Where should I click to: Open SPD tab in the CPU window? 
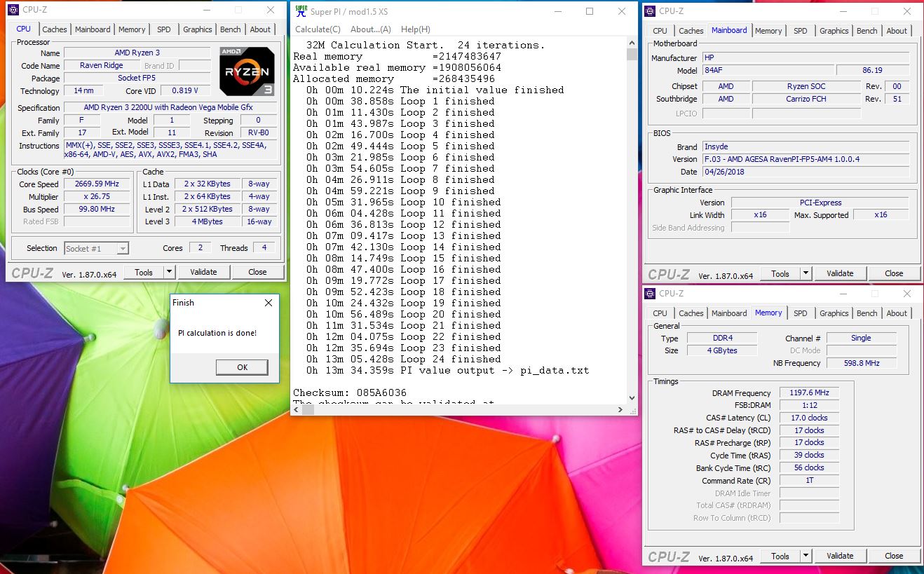click(x=163, y=29)
